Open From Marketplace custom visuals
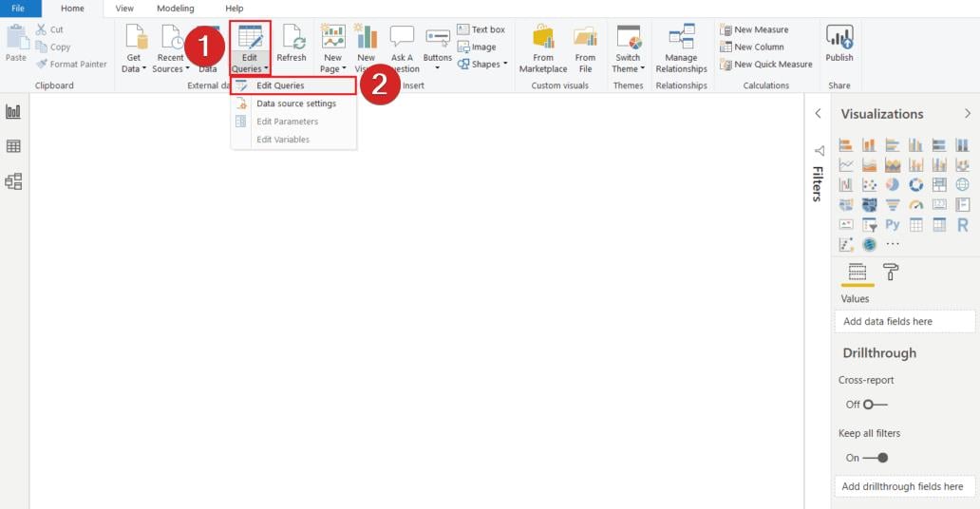Viewport: 980px width, 509px height. coord(543,48)
